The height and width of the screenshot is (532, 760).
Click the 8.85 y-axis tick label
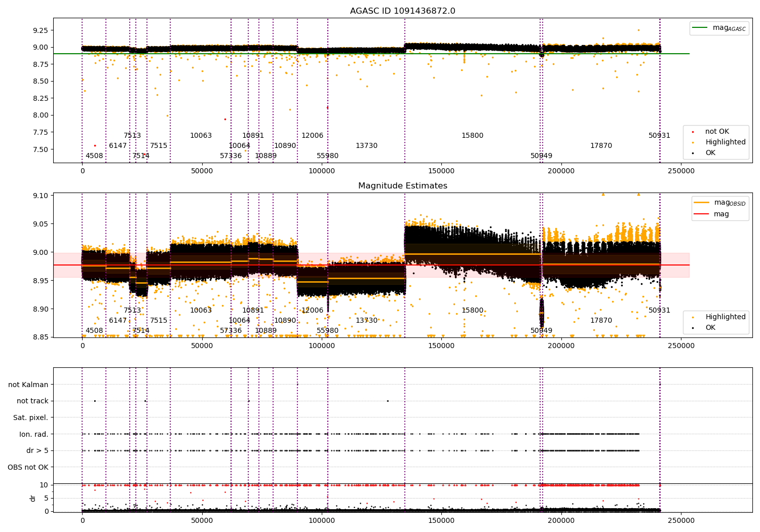[x=40, y=337]
